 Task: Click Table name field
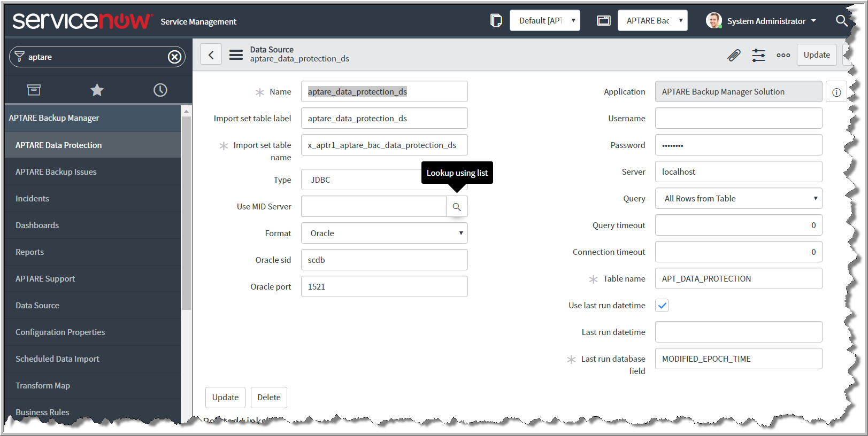pyautogui.click(x=739, y=278)
